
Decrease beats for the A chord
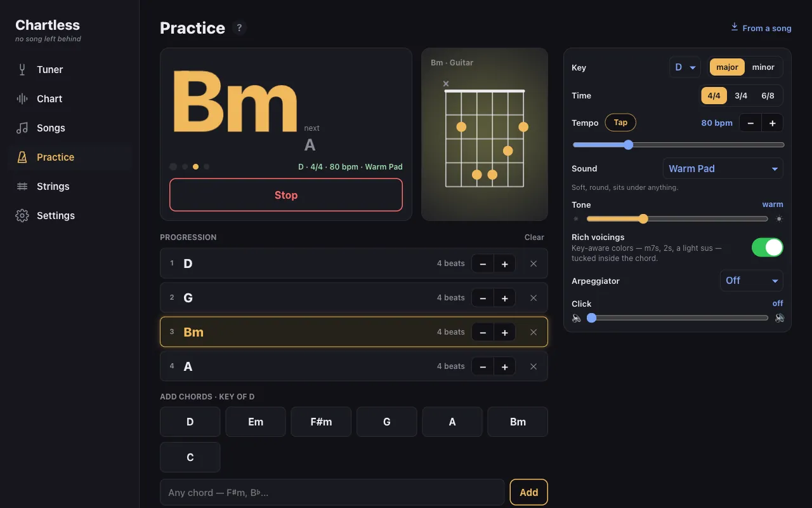pyautogui.click(x=483, y=366)
